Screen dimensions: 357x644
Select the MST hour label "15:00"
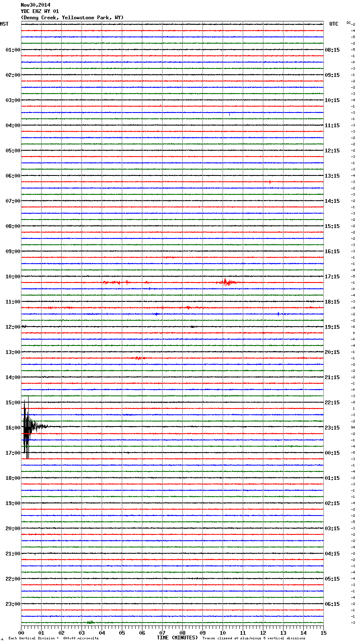13,403
